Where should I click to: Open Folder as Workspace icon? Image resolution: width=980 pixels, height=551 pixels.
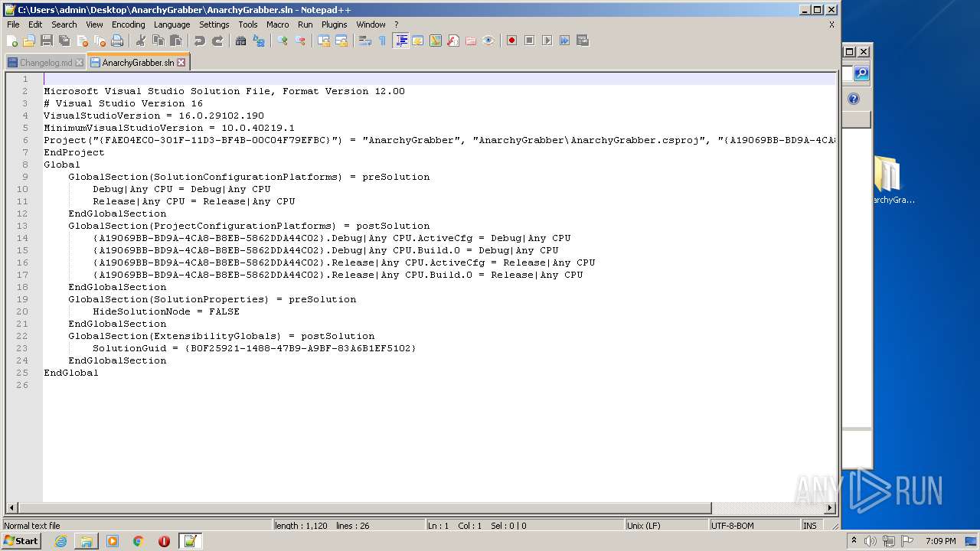[471, 41]
